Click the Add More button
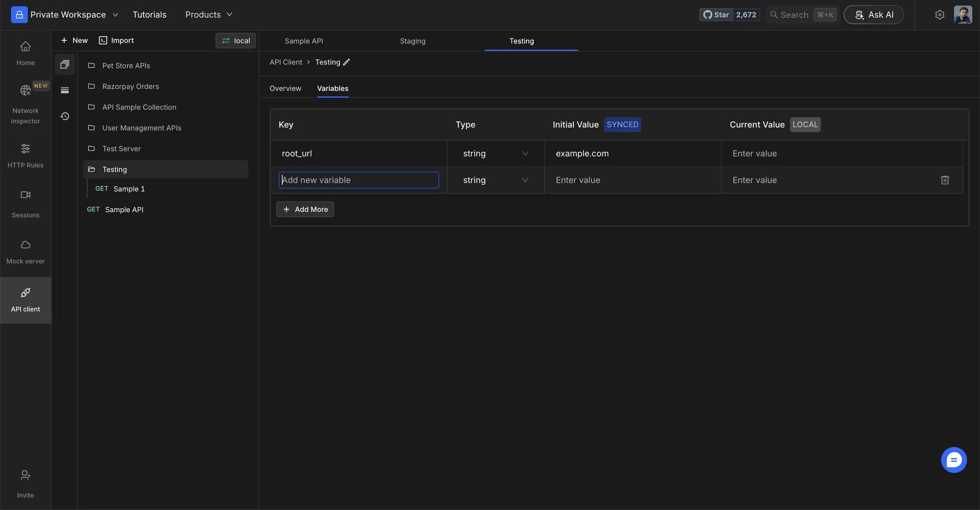This screenshot has width=980, height=510. (305, 209)
